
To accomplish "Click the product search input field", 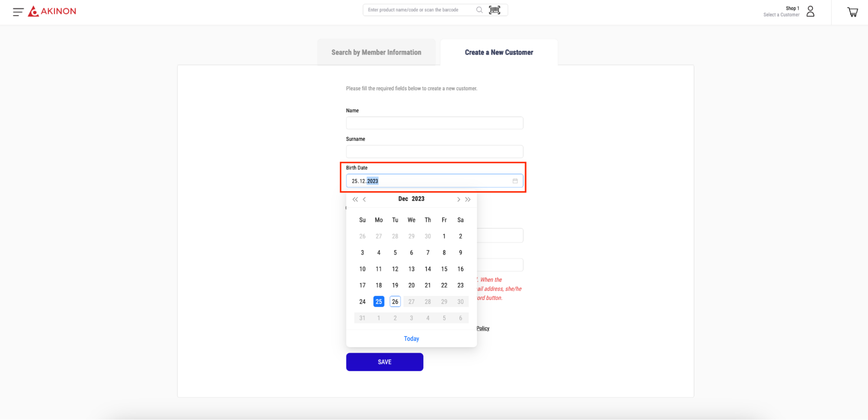I will click(x=419, y=10).
